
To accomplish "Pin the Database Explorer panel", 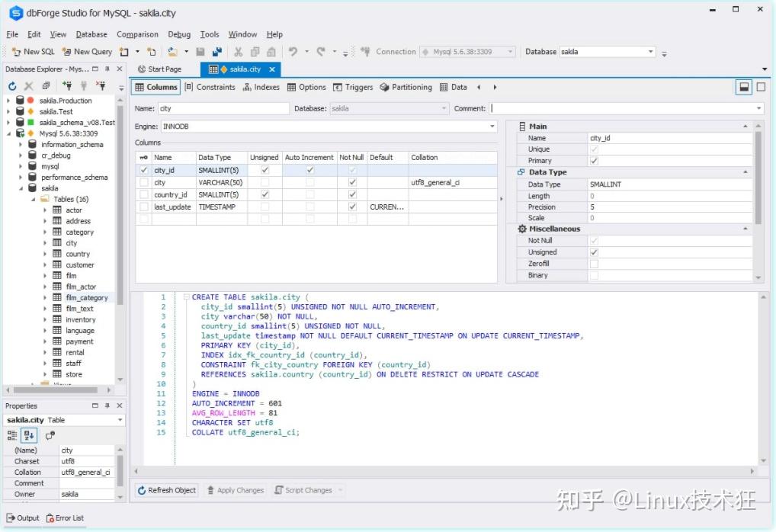I will (107, 69).
